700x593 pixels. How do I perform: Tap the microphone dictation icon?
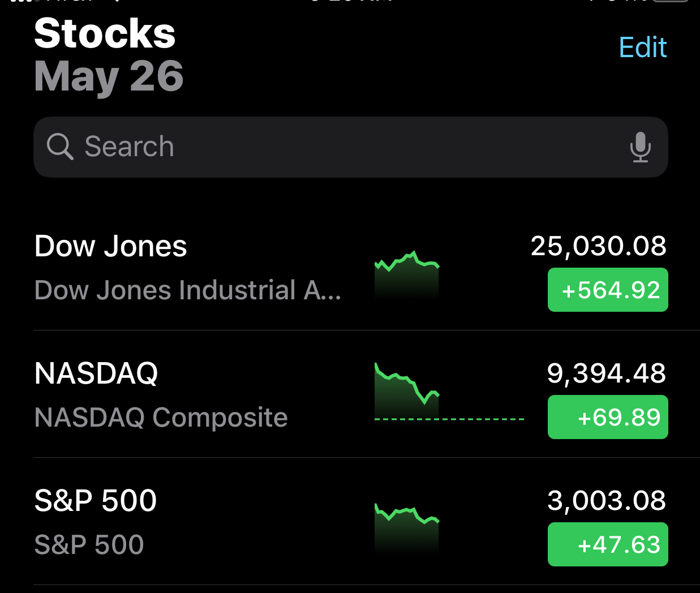click(x=640, y=147)
